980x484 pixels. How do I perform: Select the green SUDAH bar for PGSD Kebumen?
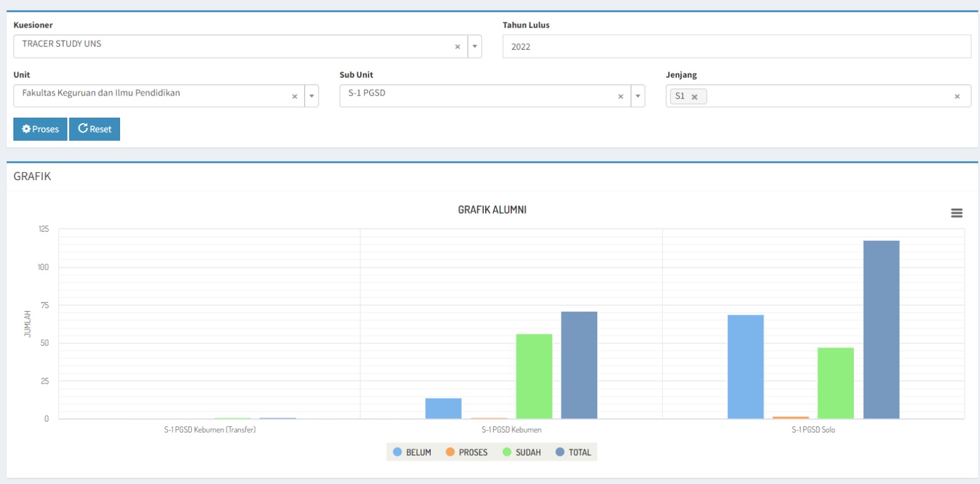pos(534,376)
